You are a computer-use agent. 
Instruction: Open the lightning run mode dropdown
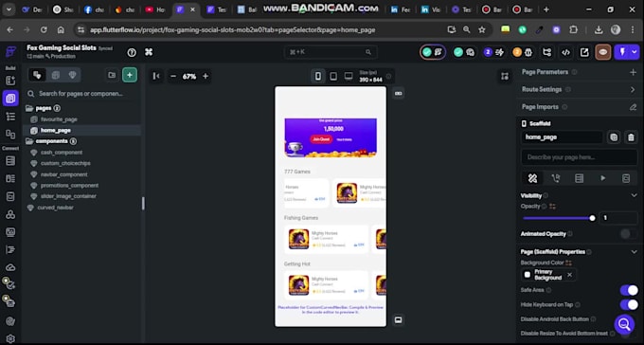click(x=635, y=52)
